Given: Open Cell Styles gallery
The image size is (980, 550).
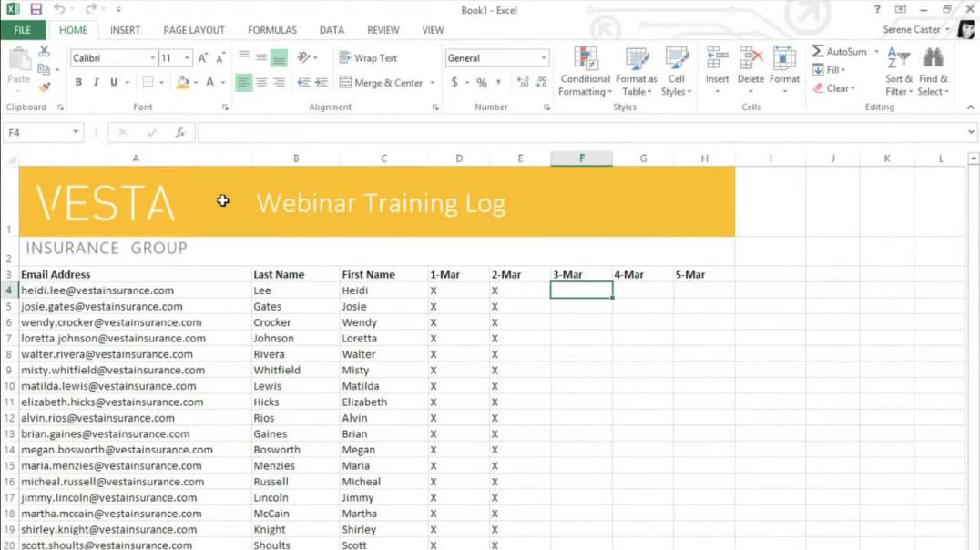Looking at the screenshot, I should click(676, 72).
